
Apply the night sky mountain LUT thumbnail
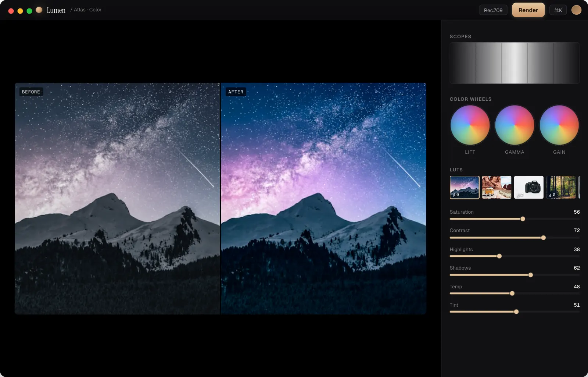pyautogui.click(x=465, y=187)
